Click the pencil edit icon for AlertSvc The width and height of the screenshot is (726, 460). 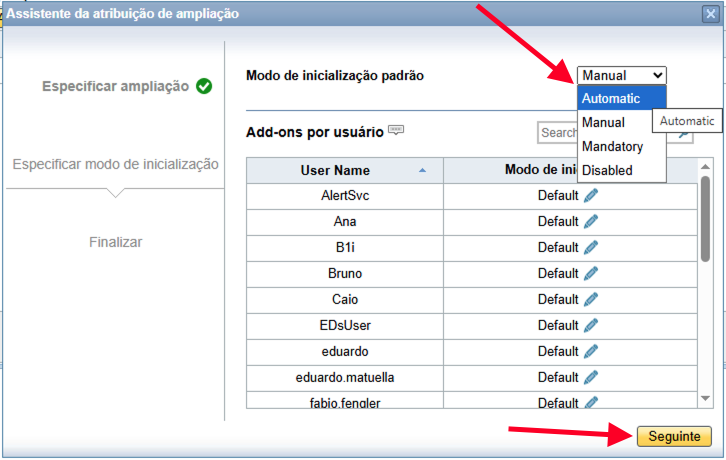point(591,195)
